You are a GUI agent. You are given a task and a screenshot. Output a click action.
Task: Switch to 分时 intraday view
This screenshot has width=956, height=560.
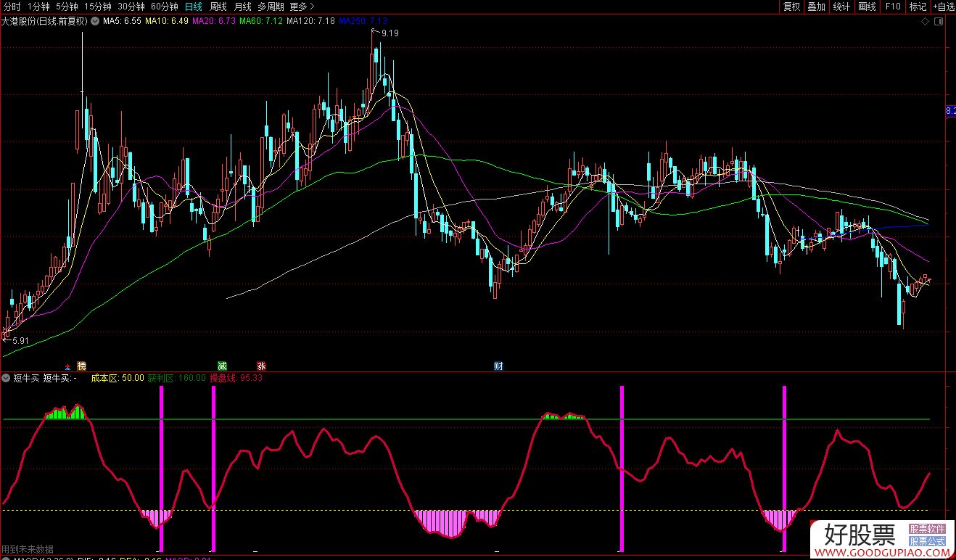click(x=12, y=7)
